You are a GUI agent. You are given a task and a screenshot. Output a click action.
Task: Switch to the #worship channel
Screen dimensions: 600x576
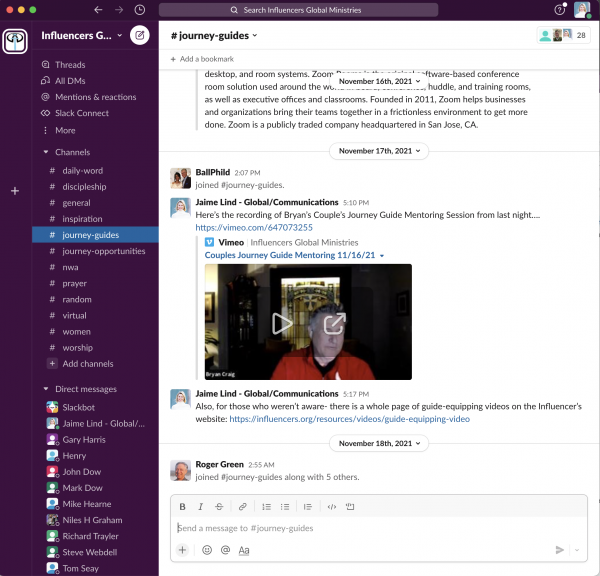(x=95, y=348)
